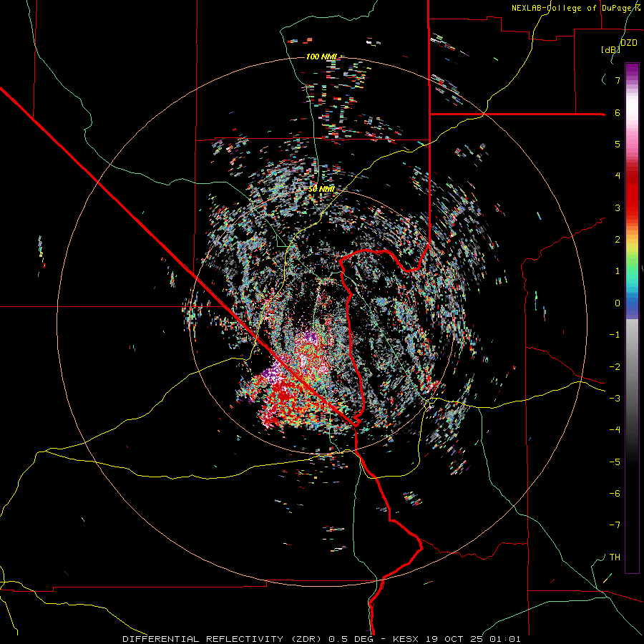The width and height of the screenshot is (644, 644).
Task: Click the "6" value on the color scale
Action: click(618, 112)
